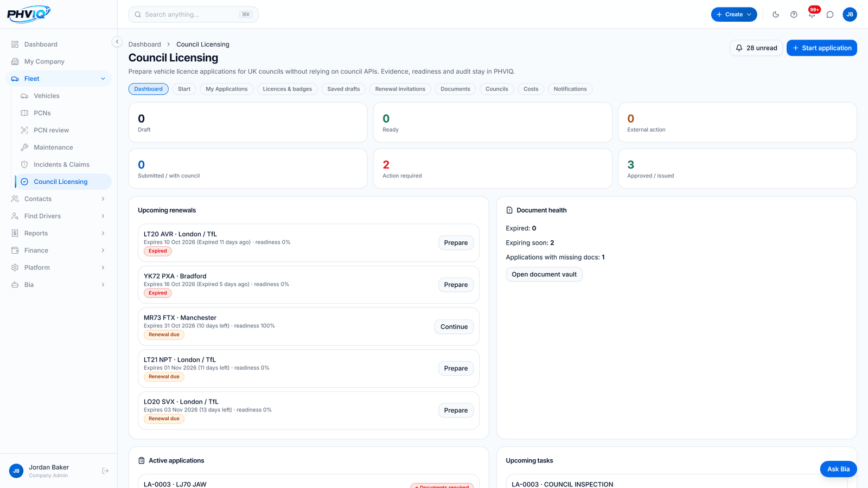The height and width of the screenshot is (488, 868).
Task: Open Dashboard in the sidebar
Action: click(59, 44)
